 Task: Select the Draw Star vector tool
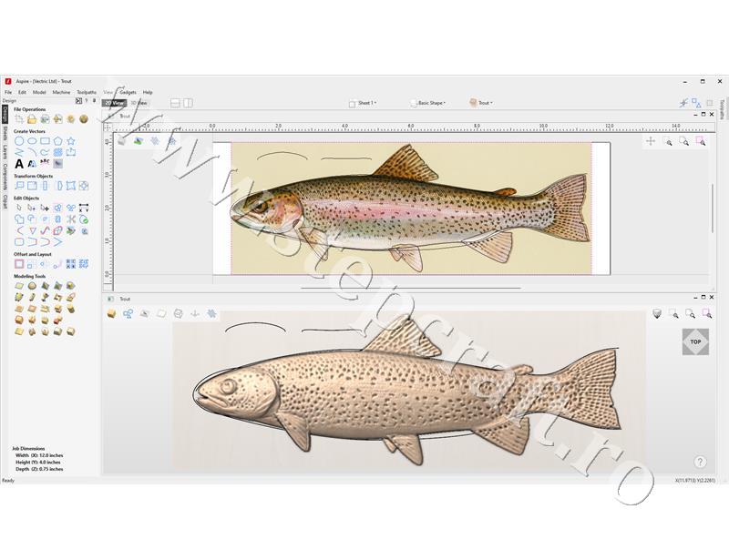71,141
